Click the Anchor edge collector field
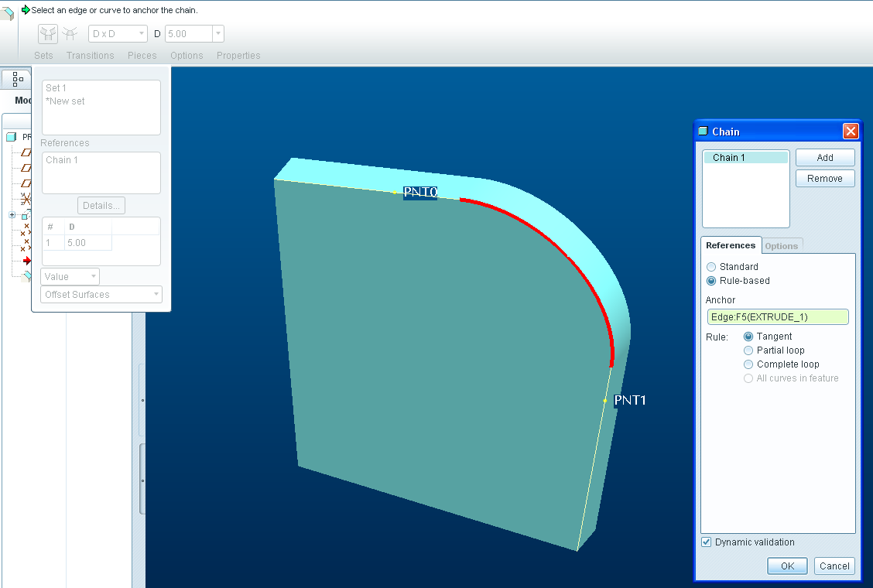This screenshot has width=873, height=588. click(x=777, y=317)
